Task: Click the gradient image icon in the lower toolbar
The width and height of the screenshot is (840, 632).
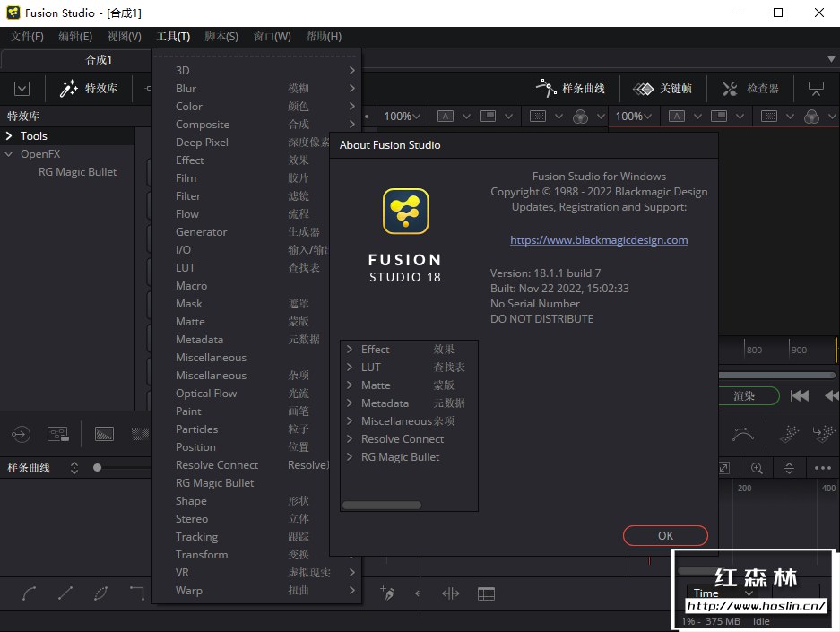Action: click(x=104, y=433)
